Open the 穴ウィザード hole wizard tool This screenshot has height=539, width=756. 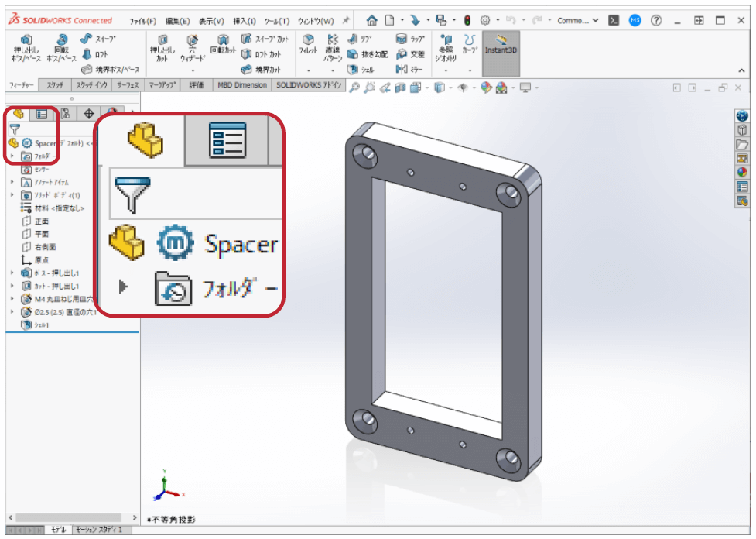(x=193, y=48)
